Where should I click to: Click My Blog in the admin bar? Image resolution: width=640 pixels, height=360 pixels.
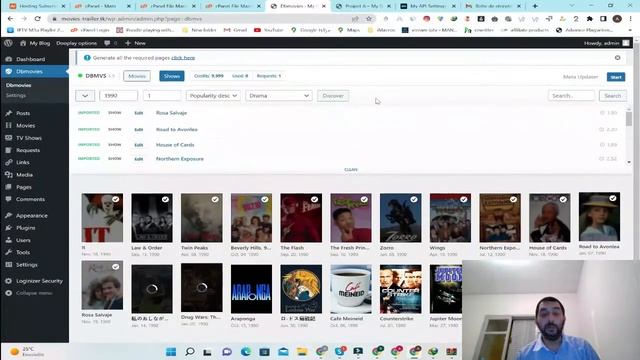point(35,43)
